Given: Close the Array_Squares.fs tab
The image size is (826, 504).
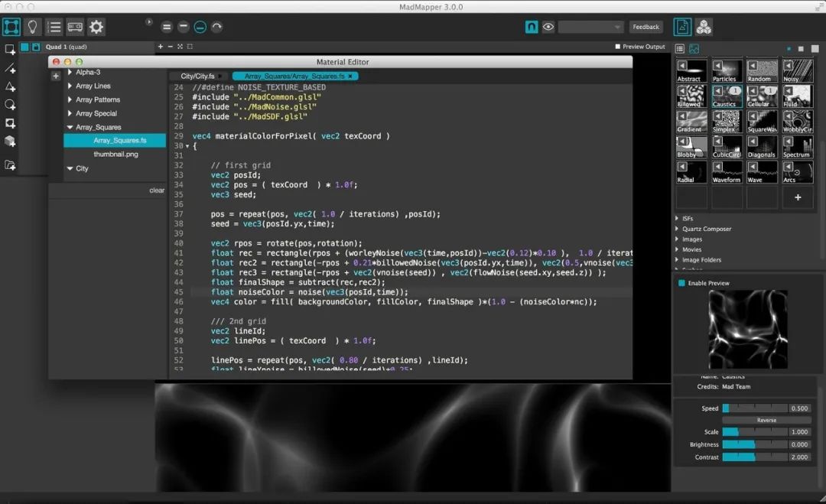Looking at the screenshot, I should 350,76.
